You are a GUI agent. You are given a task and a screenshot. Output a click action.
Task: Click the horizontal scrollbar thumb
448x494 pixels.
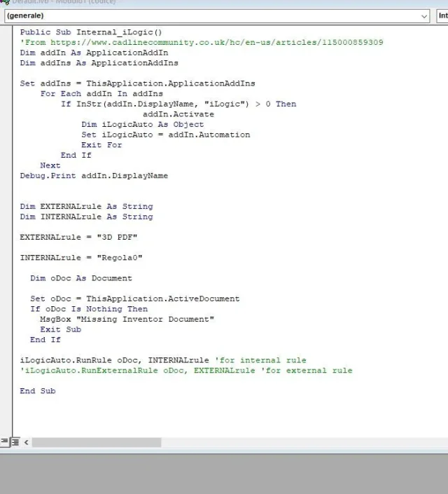(x=97, y=442)
